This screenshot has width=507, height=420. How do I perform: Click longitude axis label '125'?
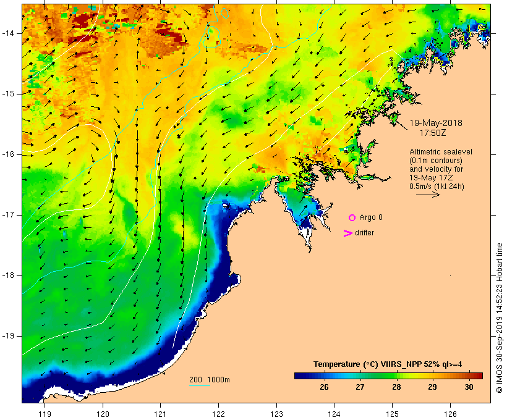(393, 414)
